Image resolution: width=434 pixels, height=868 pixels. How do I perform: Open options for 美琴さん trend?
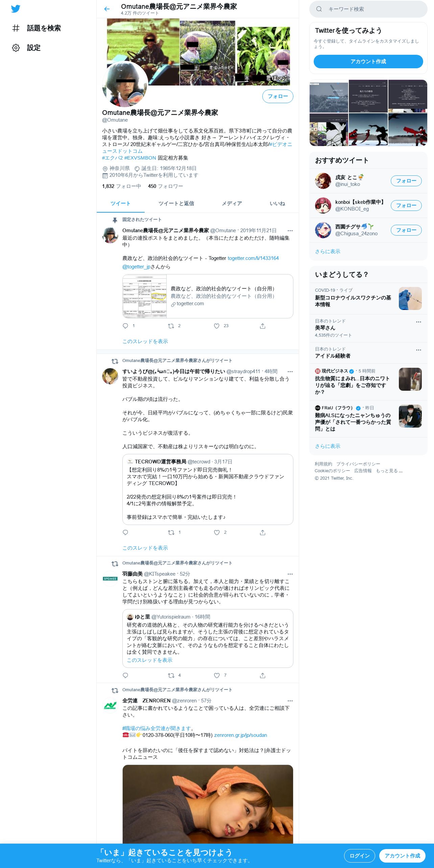point(418,322)
